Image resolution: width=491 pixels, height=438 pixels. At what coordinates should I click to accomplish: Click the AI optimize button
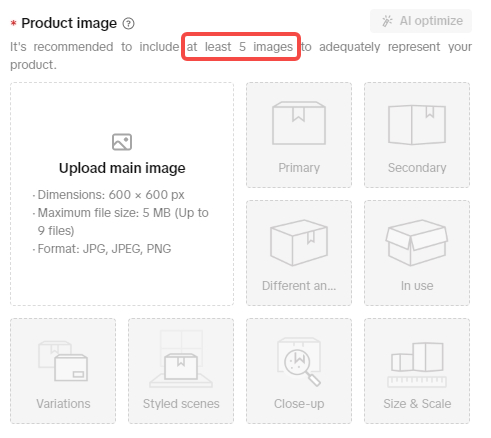421,21
